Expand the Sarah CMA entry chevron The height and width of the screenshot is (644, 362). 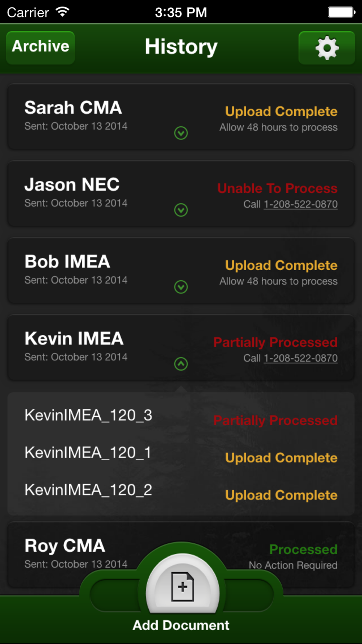click(181, 133)
